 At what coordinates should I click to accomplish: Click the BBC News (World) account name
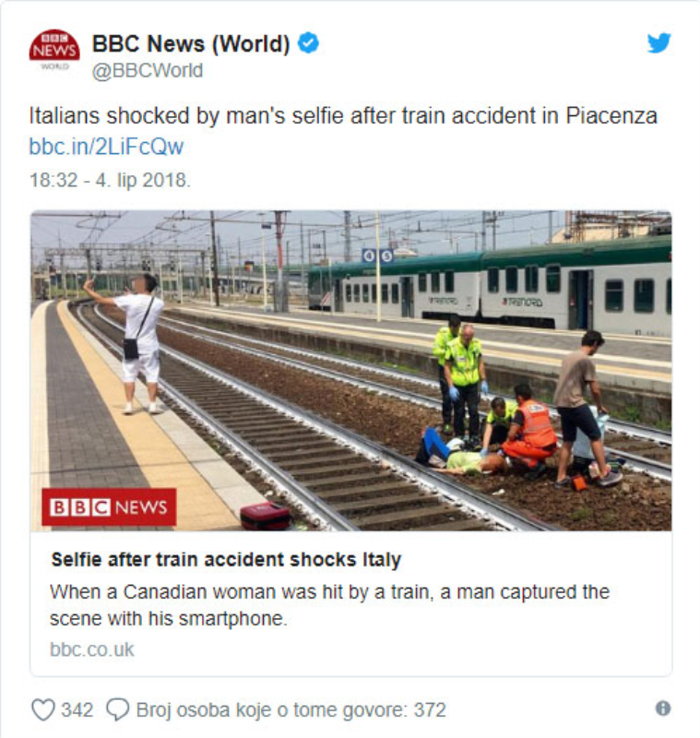191,43
